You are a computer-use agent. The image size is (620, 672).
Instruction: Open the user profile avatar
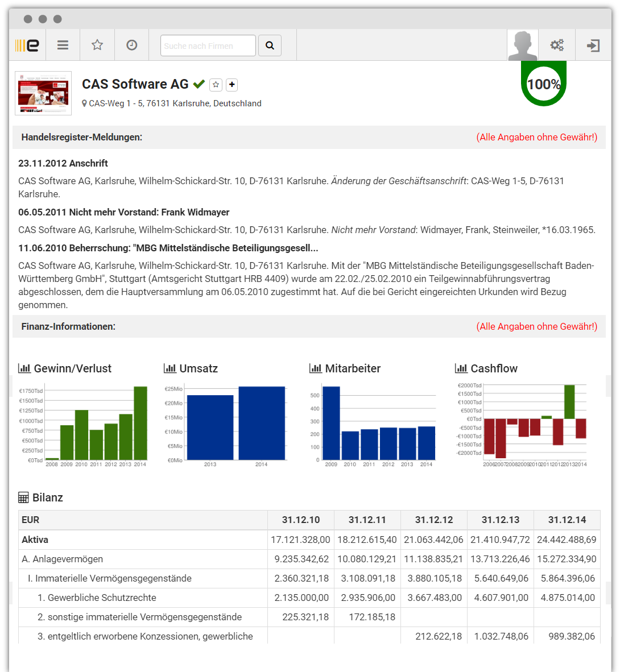tap(522, 45)
